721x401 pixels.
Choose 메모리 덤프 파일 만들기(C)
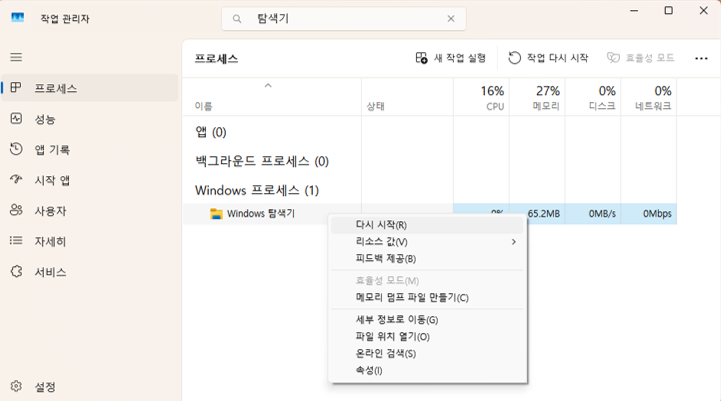pyautogui.click(x=427, y=298)
